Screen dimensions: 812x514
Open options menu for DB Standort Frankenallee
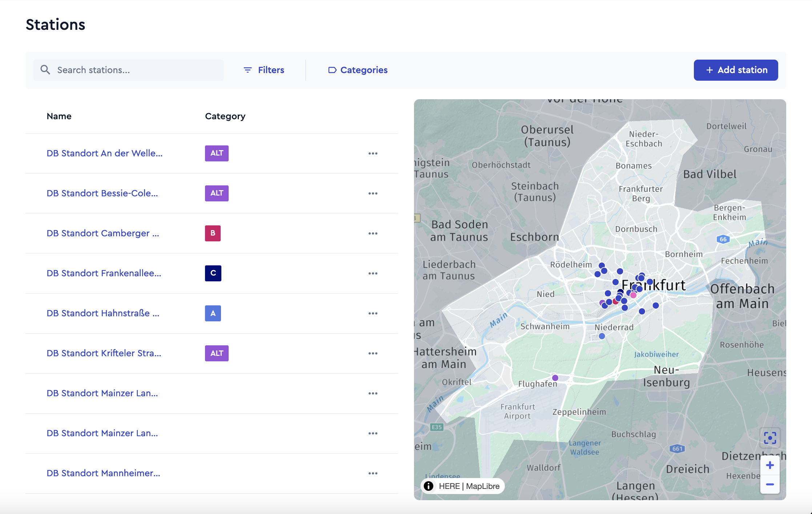373,273
